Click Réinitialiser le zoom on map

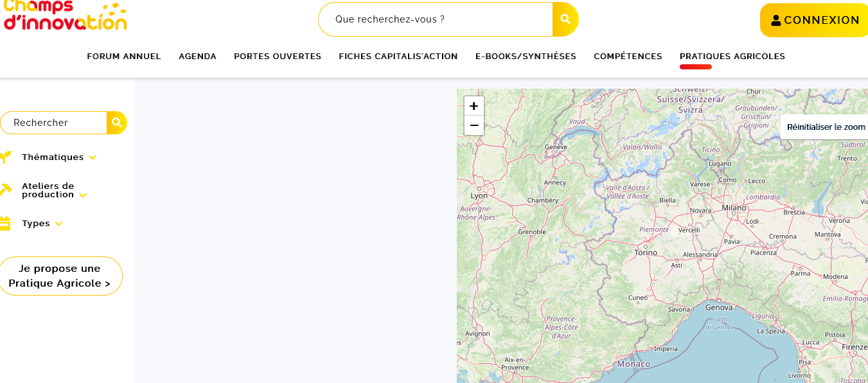click(x=826, y=127)
